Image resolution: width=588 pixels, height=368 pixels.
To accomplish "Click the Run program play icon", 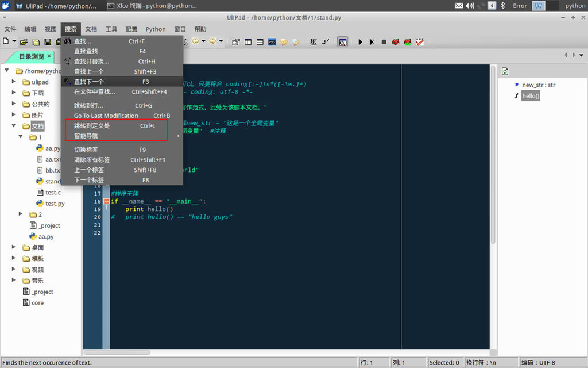I will pos(361,42).
